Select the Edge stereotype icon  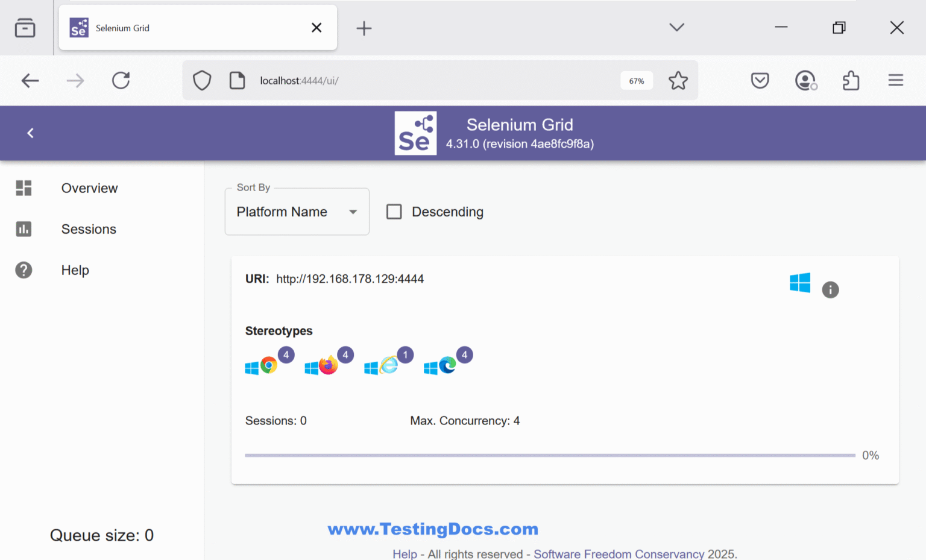click(447, 365)
